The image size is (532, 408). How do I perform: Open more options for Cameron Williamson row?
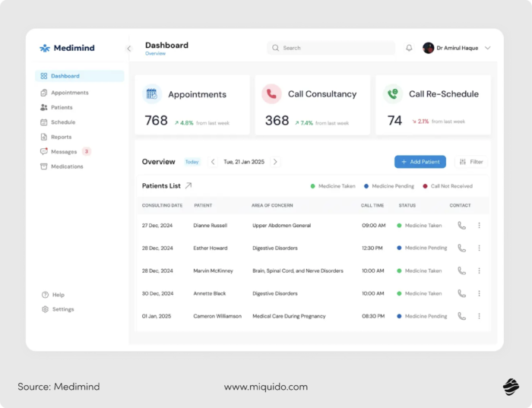coord(479,316)
